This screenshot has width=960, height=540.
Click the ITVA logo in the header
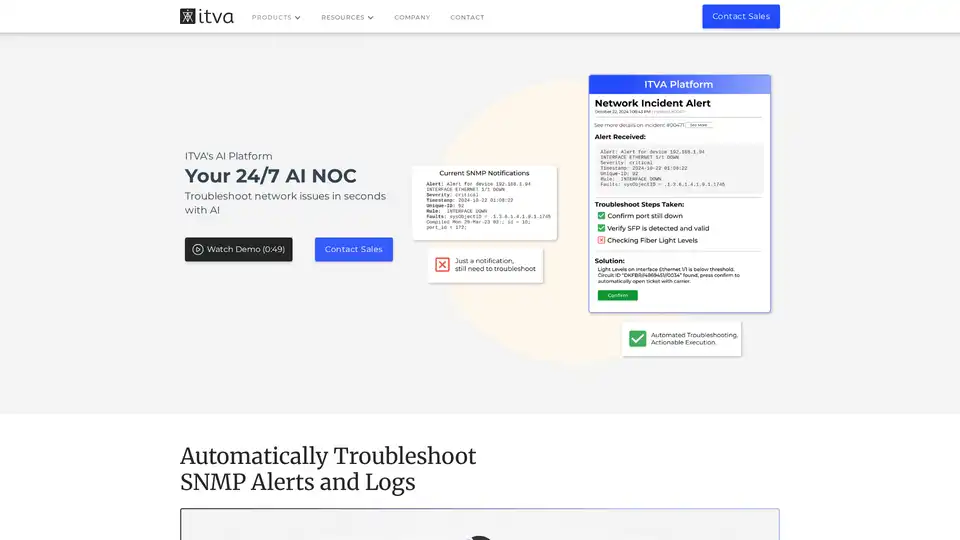(207, 16)
